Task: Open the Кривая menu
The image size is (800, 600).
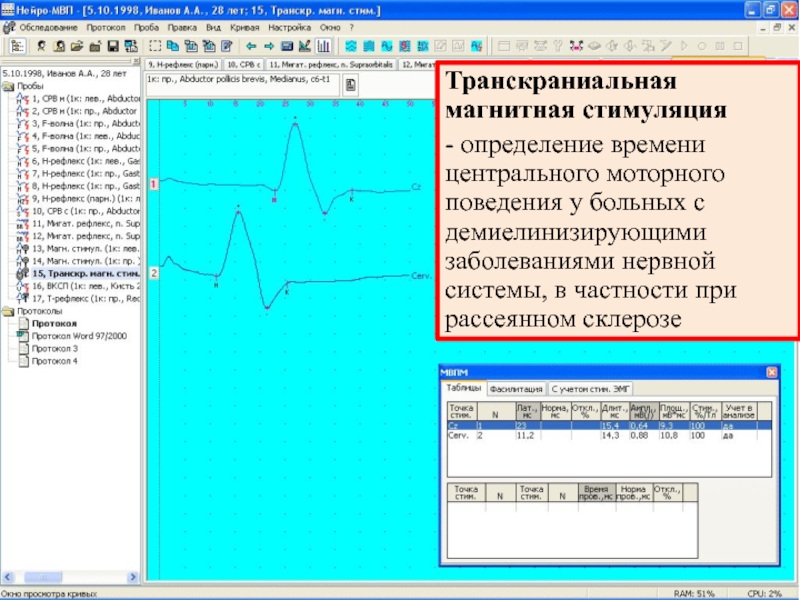Action: tap(245, 27)
